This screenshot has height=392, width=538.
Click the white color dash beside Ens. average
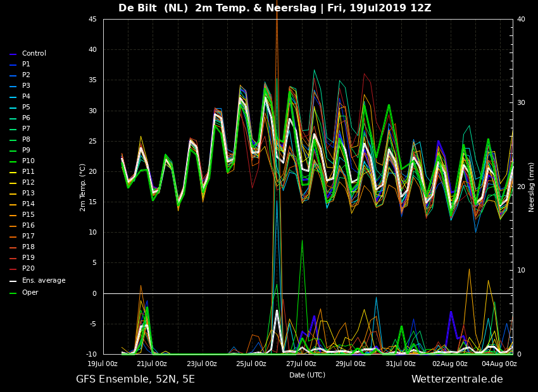(x=13, y=281)
